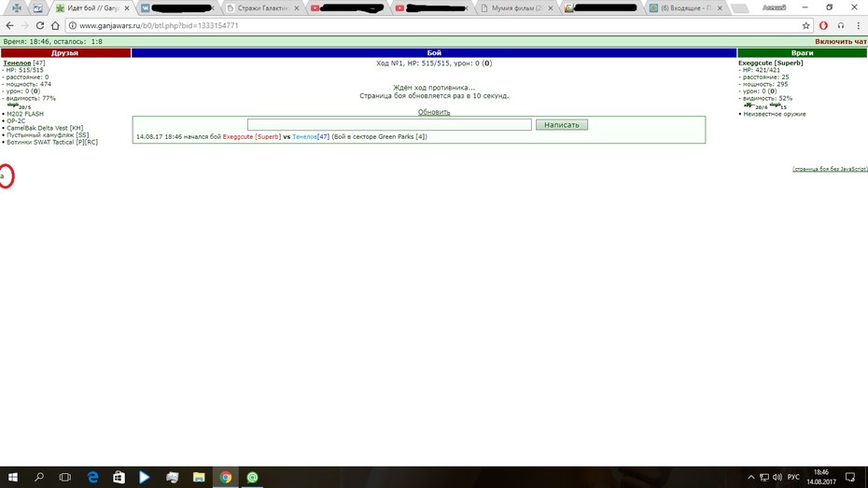Close the 'Входящие' mail tab
Viewport: 868px width, 488px height.
pyautogui.click(x=720, y=8)
